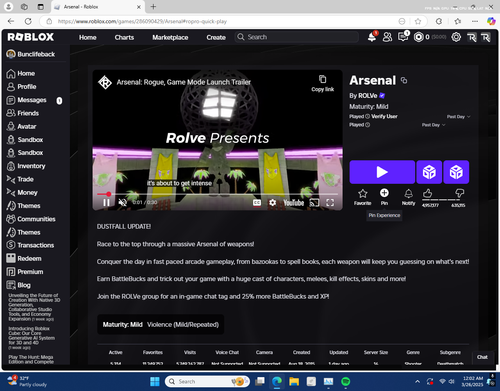Open the Windows Start menu
Viewport: 500px width, 391px height.
(x=155, y=381)
